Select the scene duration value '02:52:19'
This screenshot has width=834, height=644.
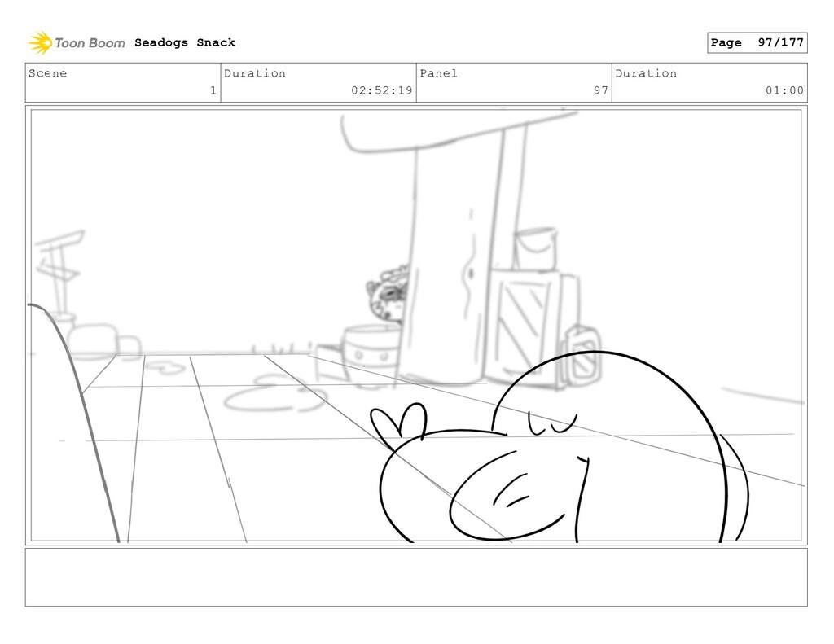381,90
